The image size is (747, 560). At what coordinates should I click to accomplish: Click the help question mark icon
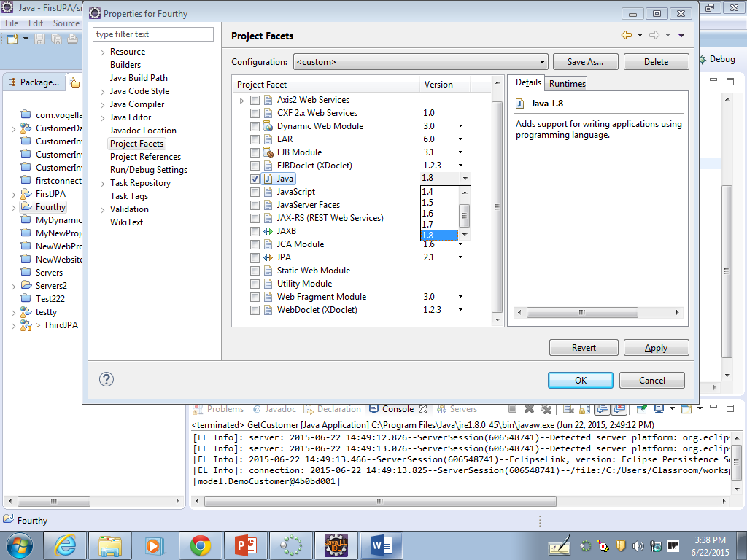[107, 379]
